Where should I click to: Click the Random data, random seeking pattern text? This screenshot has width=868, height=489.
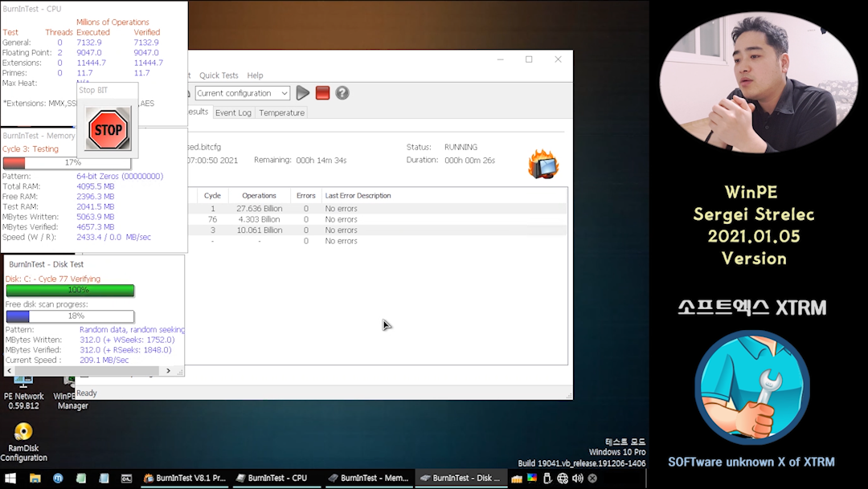(x=132, y=330)
